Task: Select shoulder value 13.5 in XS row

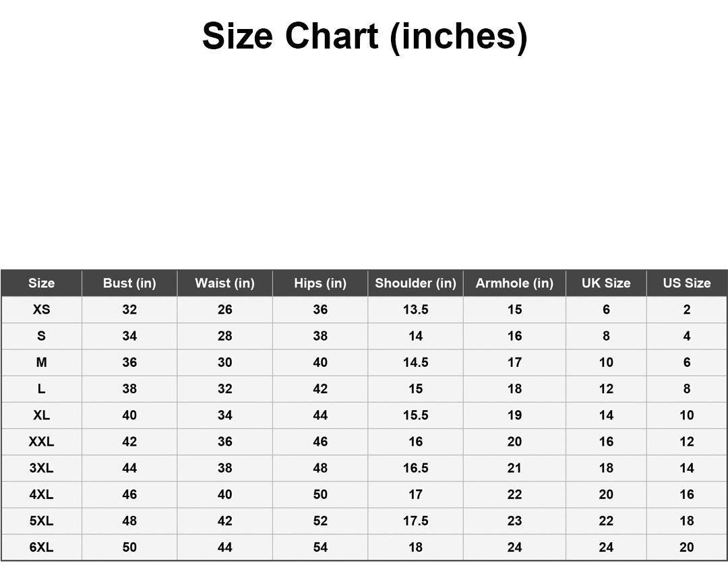Action: (415, 310)
